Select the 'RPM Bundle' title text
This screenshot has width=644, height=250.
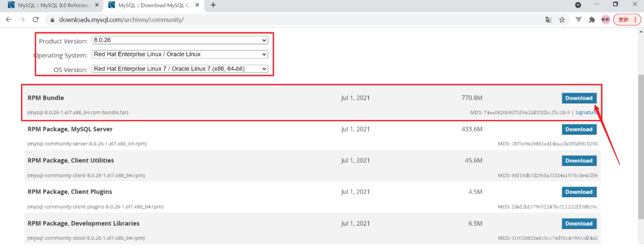[x=45, y=98]
